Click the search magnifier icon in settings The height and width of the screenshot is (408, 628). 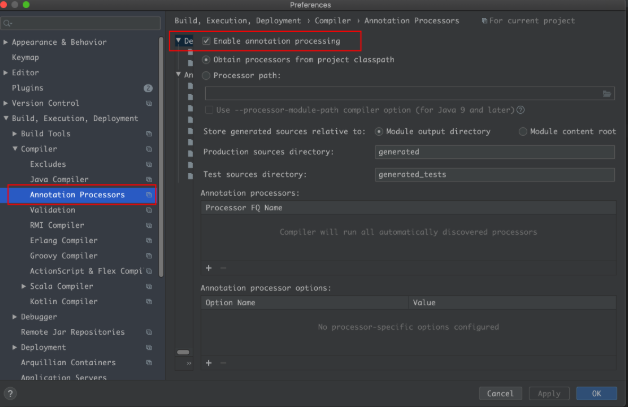pos(10,22)
